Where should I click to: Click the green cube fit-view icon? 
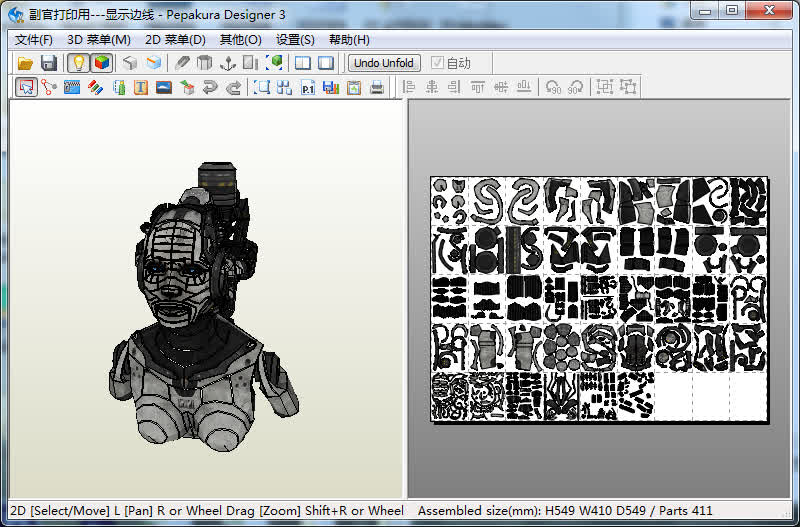(274, 63)
